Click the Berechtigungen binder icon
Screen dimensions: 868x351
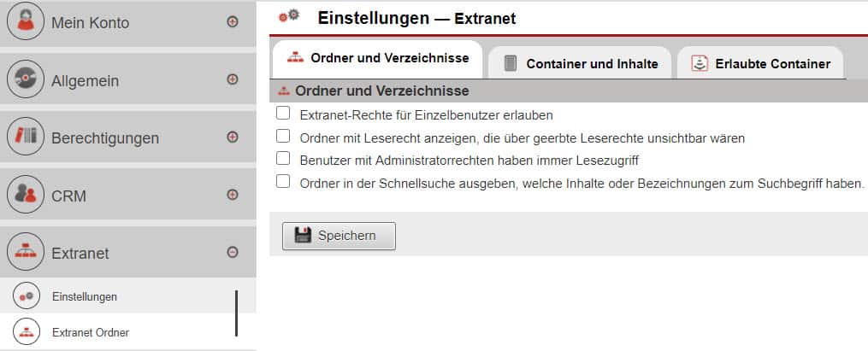26,137
